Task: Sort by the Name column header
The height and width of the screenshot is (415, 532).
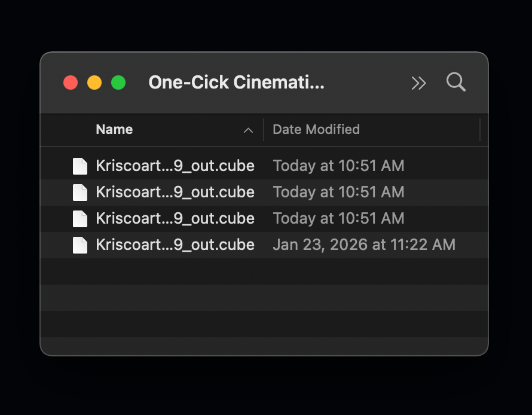Action: (x=114, y=129)
